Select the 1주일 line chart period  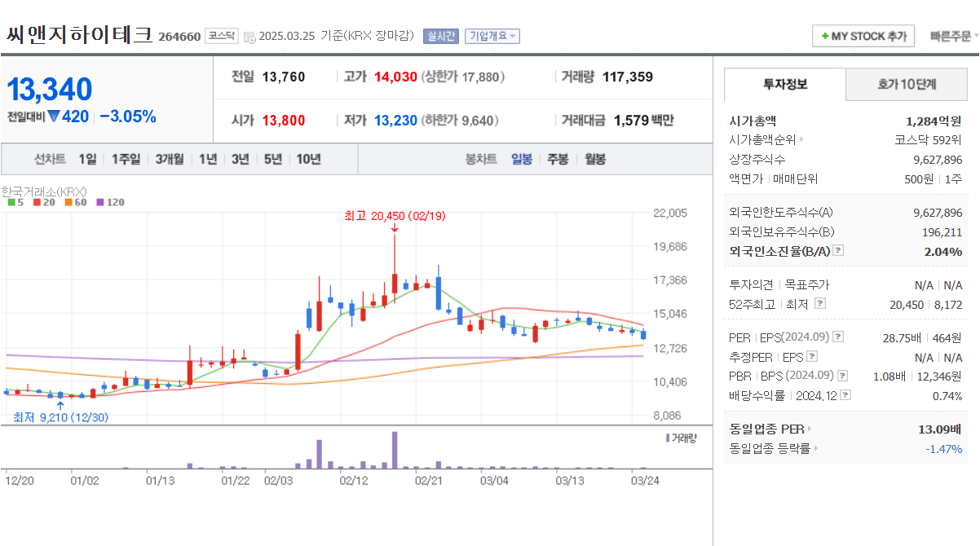click(126, 160)
